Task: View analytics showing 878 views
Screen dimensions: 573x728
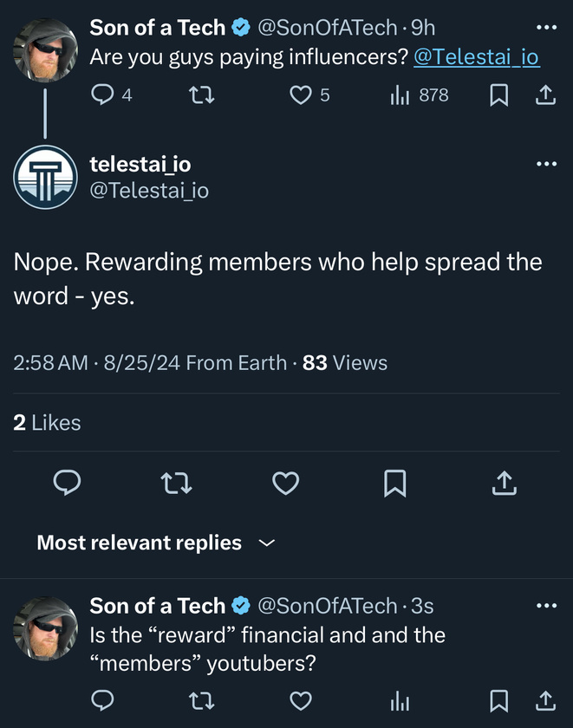Action: (420, 95)
